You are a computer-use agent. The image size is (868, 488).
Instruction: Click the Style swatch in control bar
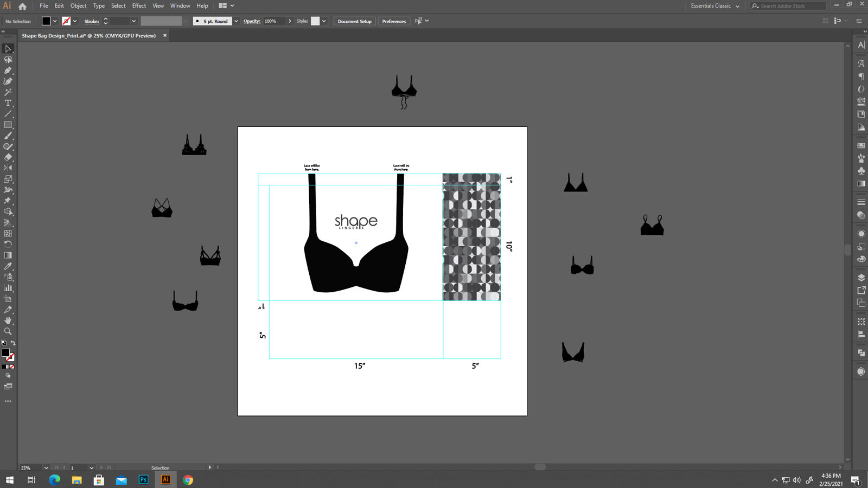(x=315, y=21)
